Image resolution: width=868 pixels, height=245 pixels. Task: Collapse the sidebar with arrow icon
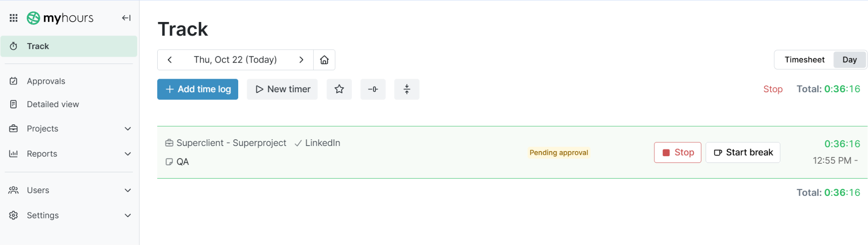[x=126, y=18]
